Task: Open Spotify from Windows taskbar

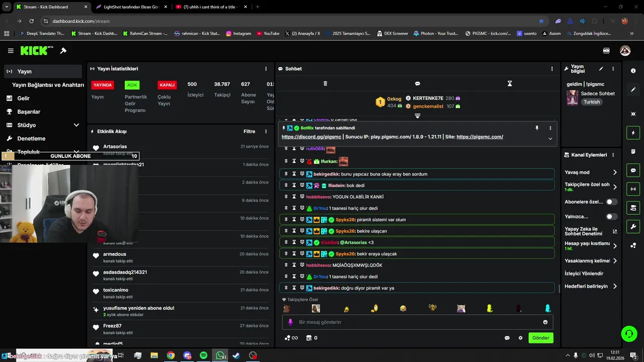Action: 203,355
